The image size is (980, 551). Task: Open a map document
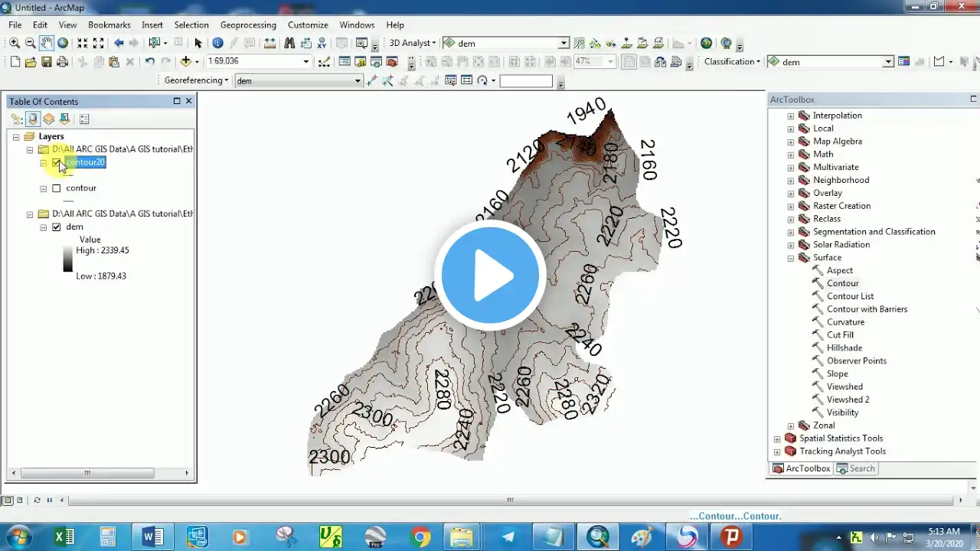(x=31, y=62)
